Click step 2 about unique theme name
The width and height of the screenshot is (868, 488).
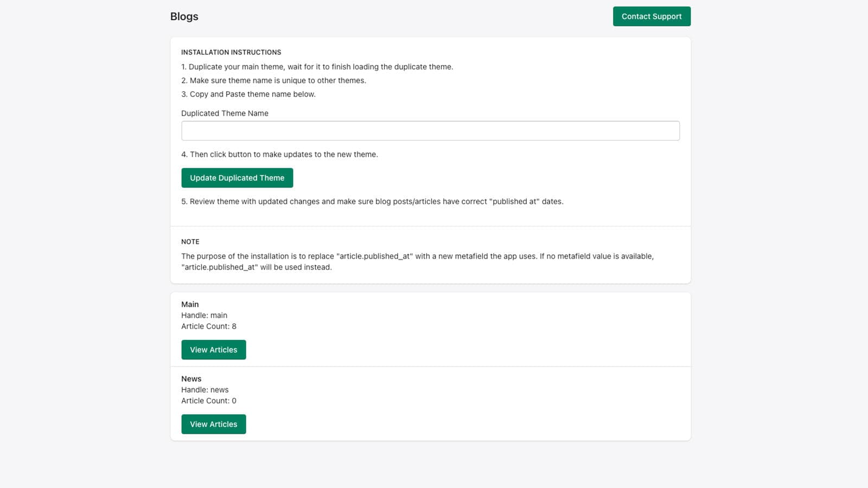[x=274, y=80]
